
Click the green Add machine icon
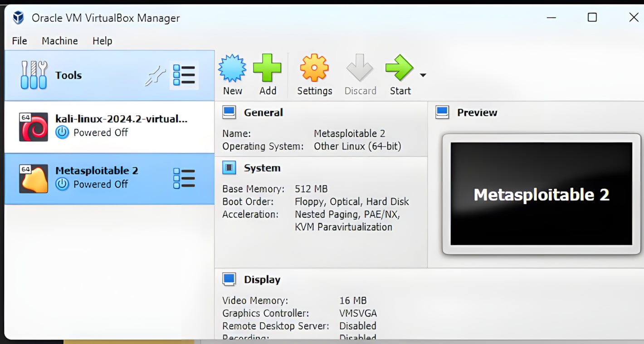(x=267, y=69)
